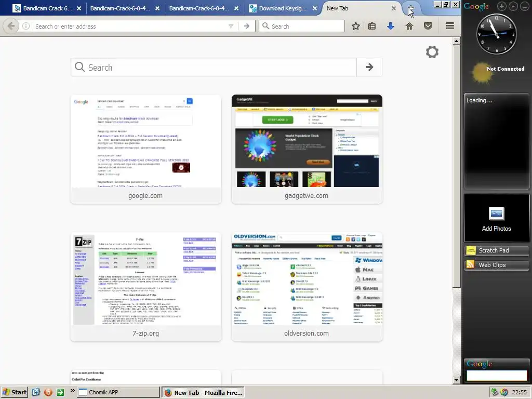
Task: Open the google.com tile
Action: pos(146,149)
